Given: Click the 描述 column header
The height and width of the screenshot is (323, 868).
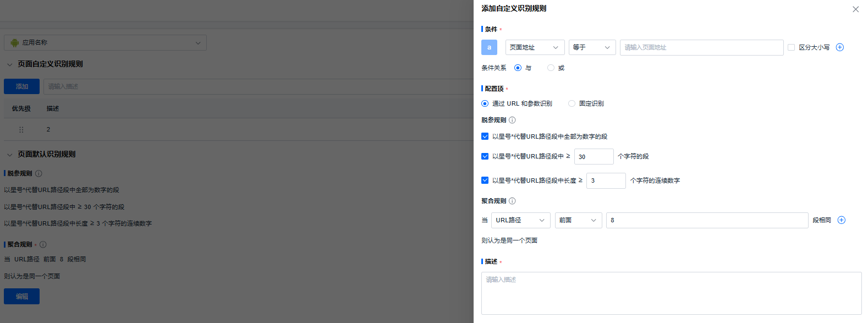Looking at the screenshot, I should point(53,108).
